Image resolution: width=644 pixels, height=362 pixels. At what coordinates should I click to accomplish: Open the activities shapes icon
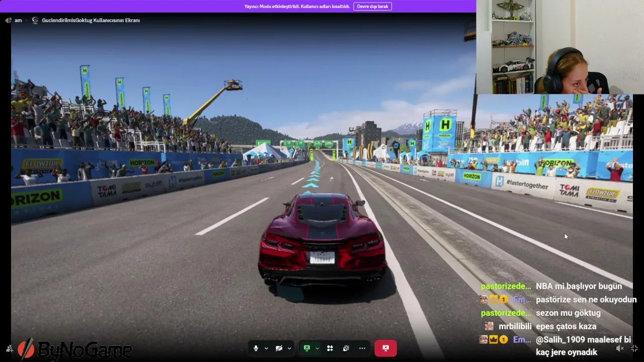(330, 348)
